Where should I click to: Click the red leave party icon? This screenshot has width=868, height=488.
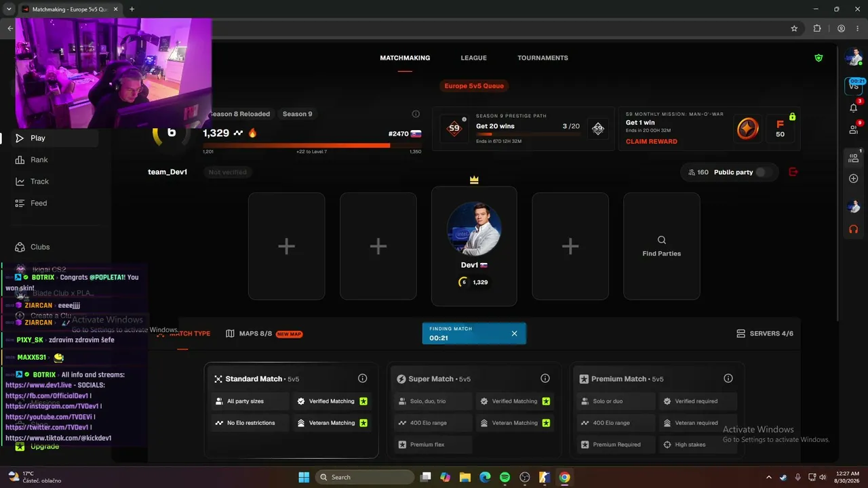coord(793,172)
